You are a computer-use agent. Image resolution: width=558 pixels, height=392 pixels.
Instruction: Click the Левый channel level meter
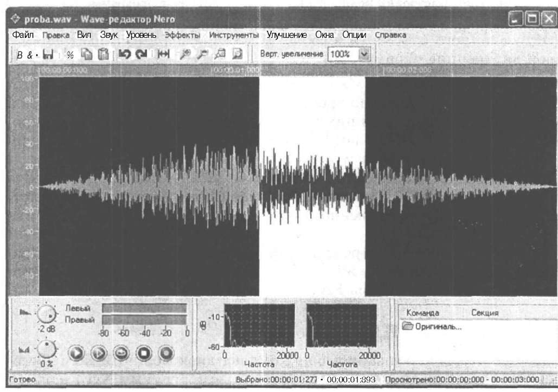(144, 308)
